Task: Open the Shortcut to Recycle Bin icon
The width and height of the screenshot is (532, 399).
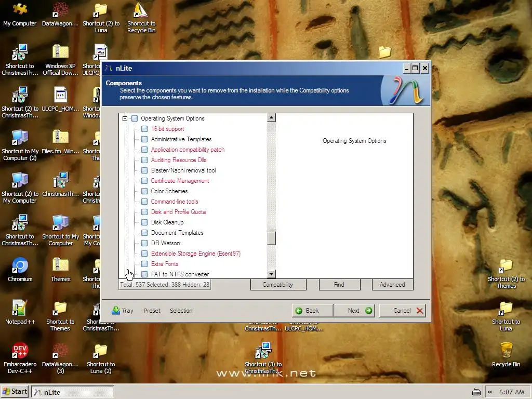Action: point(141,18)
